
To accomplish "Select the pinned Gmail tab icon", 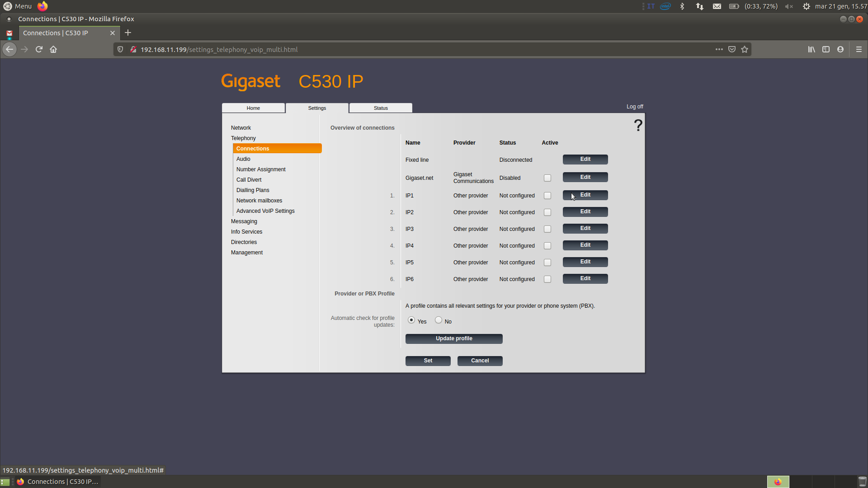I will click(9, 33).
